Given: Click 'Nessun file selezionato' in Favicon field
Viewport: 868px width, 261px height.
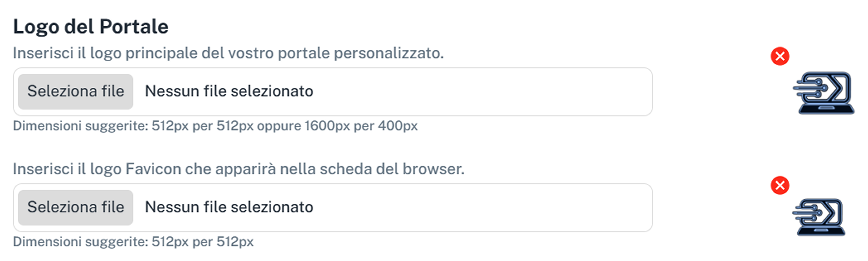Looking at the screenshot, I should tap(229, 207).
